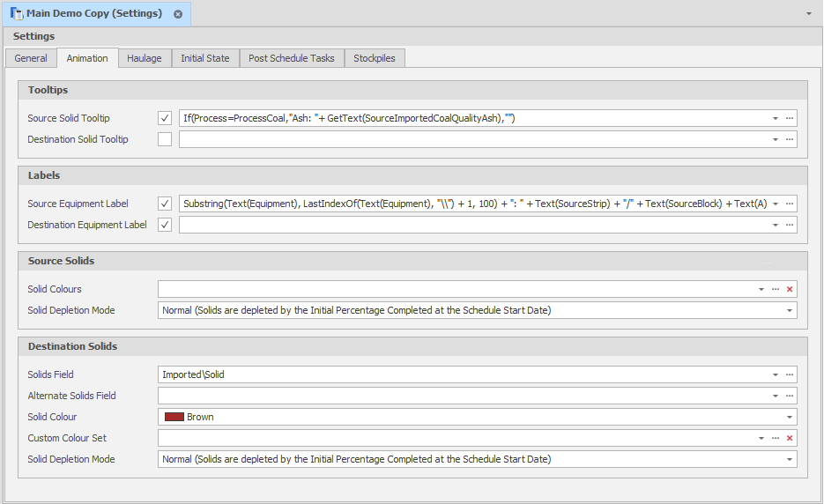Image resolution: width=824 pixels, height=504 pixels.
Task: Switch to the Haulage tab
Action: pos(144,58)
